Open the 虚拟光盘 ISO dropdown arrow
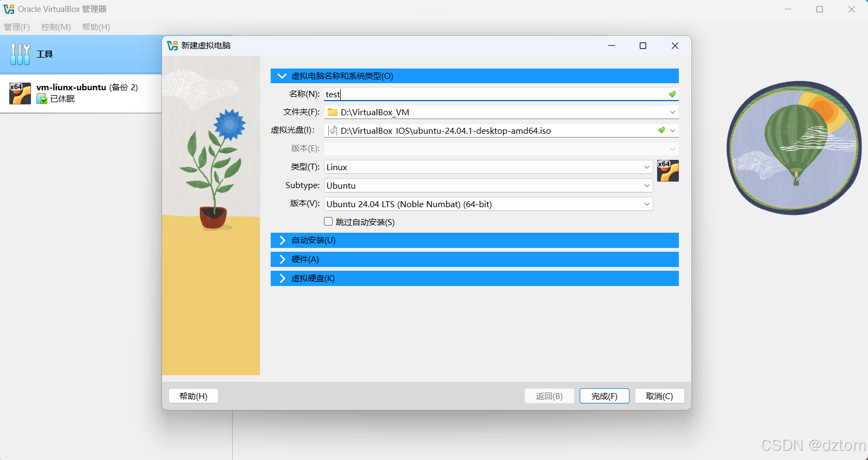The image size is (868, 460). 672,130
